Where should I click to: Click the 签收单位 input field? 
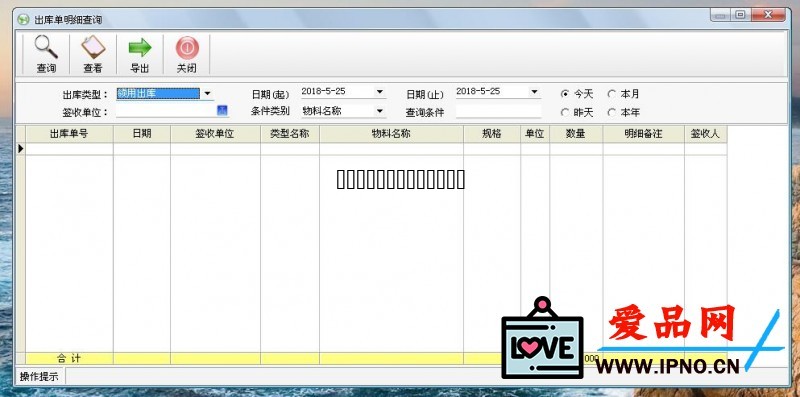[x=166, y=111]
